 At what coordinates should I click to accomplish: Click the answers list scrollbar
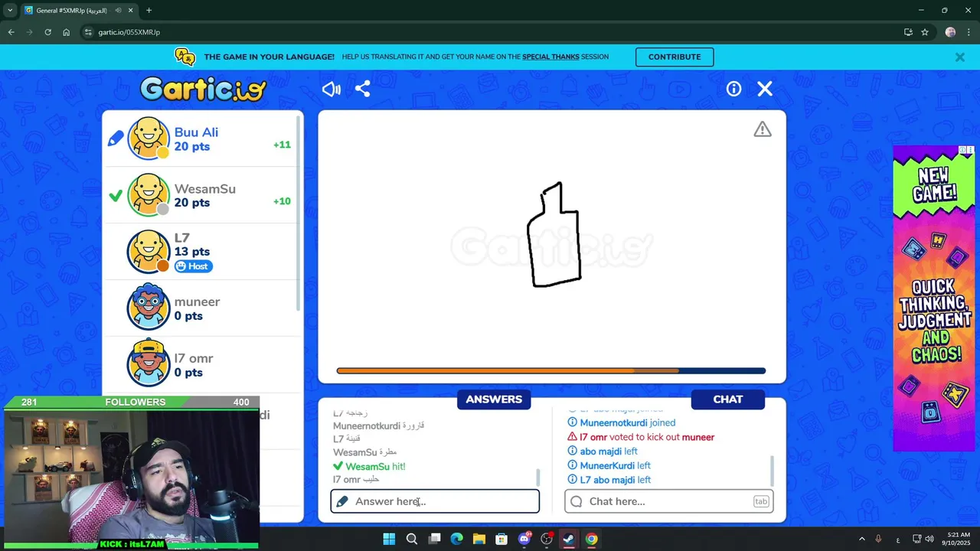click(x=537, y=478)
